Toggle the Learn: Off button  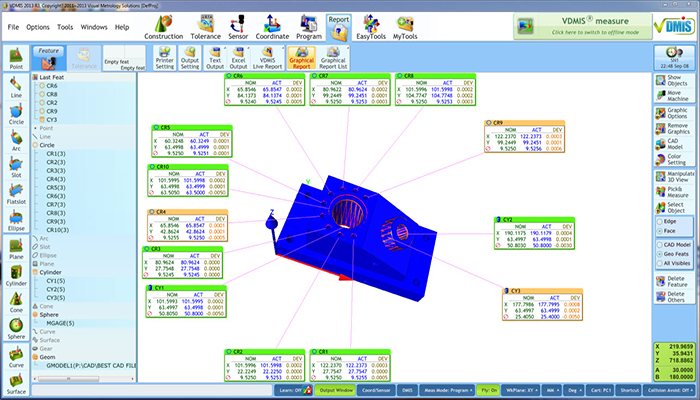[x=293, y=390]
